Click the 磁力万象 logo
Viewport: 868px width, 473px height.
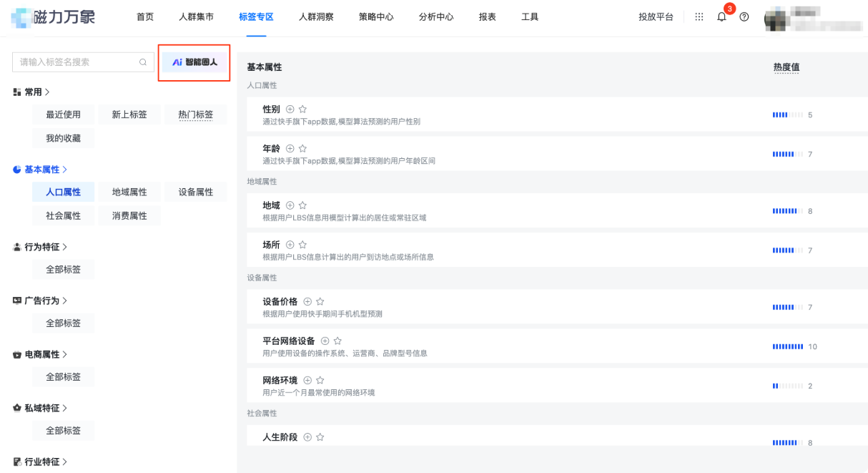pyautogui.click(x=53, y=16)
